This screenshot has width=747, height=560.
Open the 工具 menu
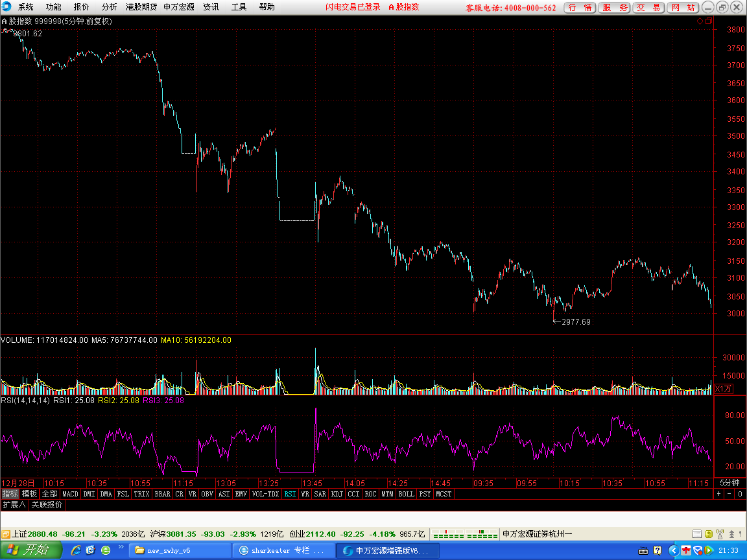[x=239, y=6]
